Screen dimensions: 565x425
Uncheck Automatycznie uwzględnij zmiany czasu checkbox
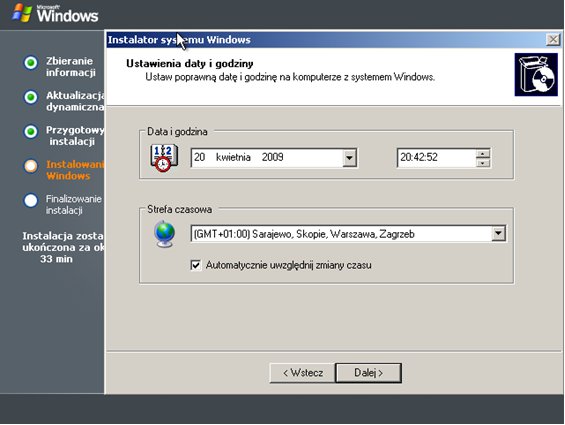196,265
